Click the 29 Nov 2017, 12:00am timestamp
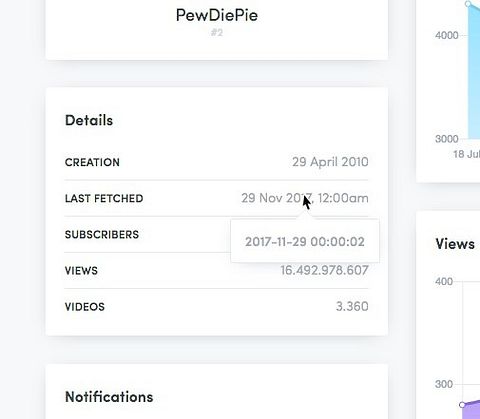The width and height of the screenshot is (480, 419). click(305, 198)
